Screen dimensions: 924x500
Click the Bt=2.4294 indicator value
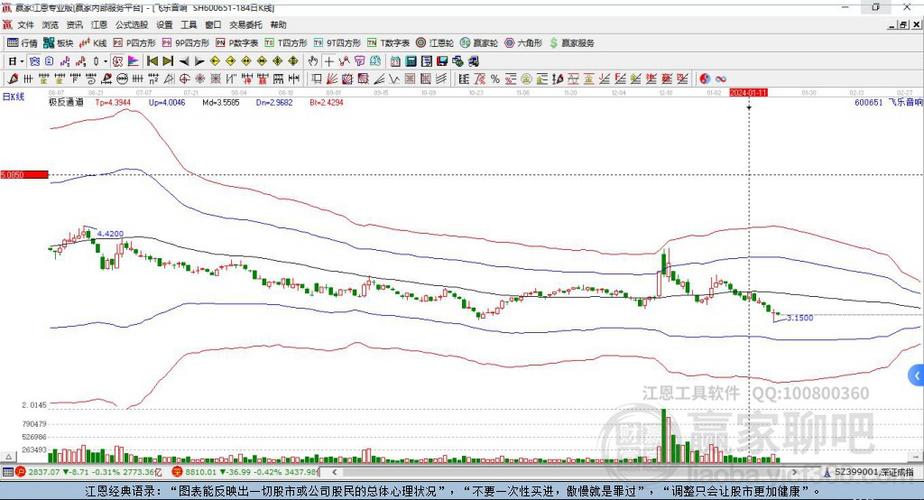326,102
